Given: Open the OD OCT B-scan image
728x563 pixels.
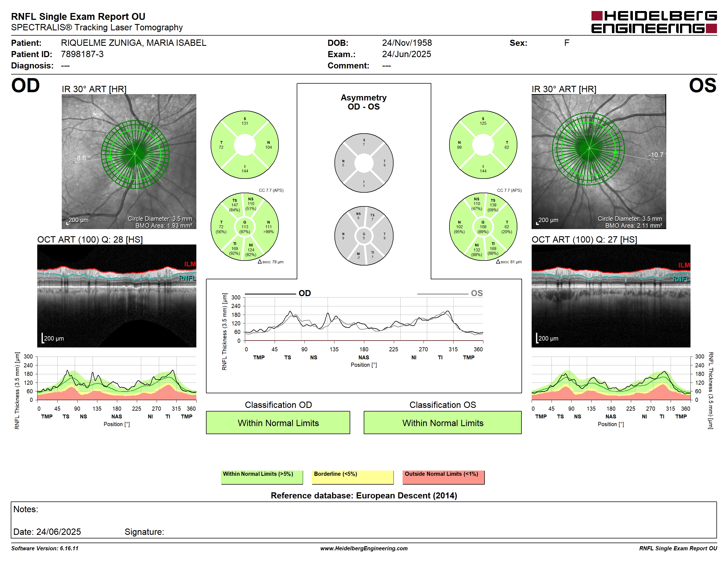Looking at the screenshot, I should tap(117, 296).
